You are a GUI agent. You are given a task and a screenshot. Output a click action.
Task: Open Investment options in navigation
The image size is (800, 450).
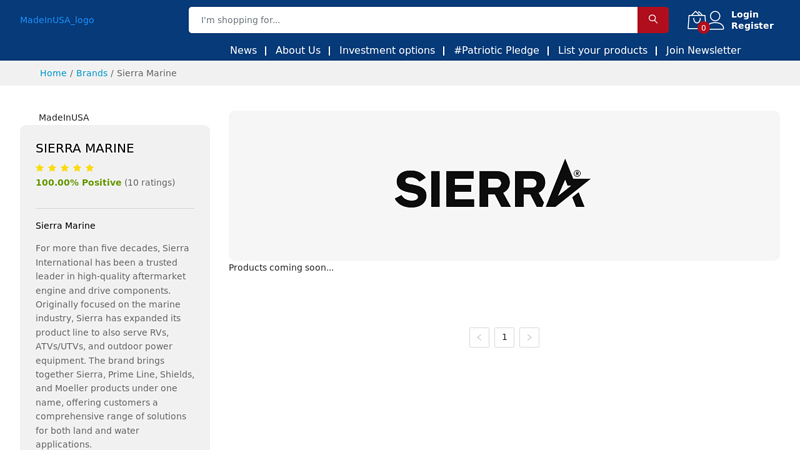(387, 51)
